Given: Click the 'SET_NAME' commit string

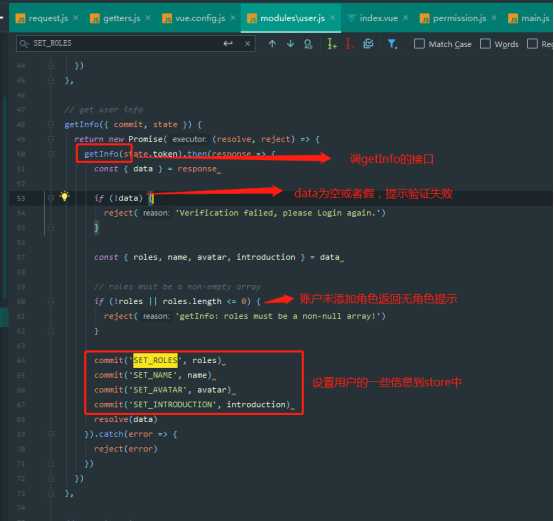Looking at the screenshot, I should click(x=153, y=375).
